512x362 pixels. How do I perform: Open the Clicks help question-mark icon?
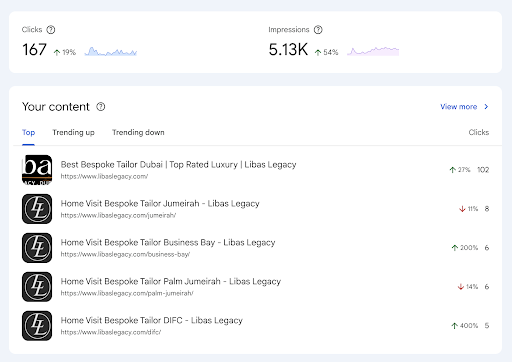pyautogui.click(x=51, y=30)
